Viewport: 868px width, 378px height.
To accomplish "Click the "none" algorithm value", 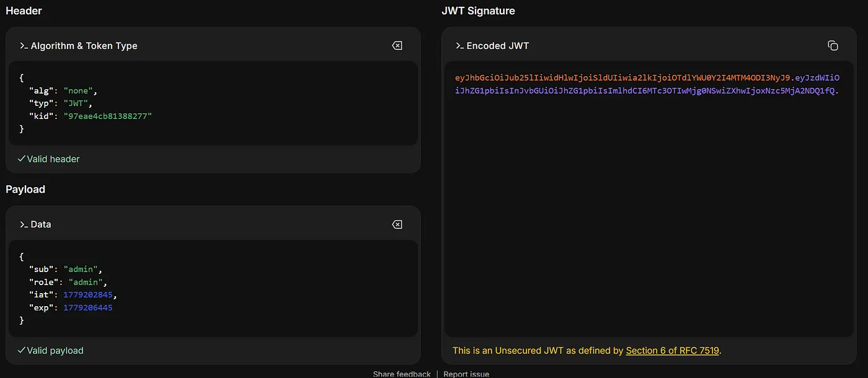I will pyautogui.click(x=78, y=90).
